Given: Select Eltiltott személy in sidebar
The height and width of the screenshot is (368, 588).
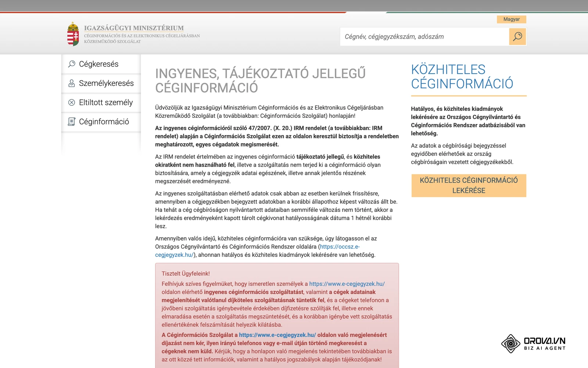Looking at the screenshot, I should pos(101,102).
